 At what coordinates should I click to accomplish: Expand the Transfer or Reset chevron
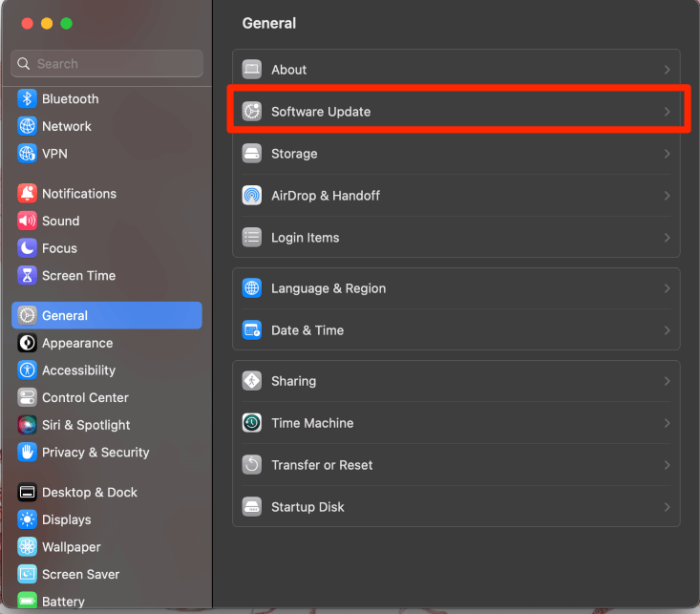coord(667,465)
